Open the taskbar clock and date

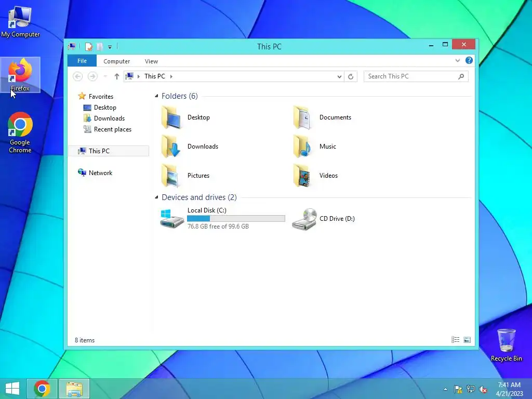[509, 389]
